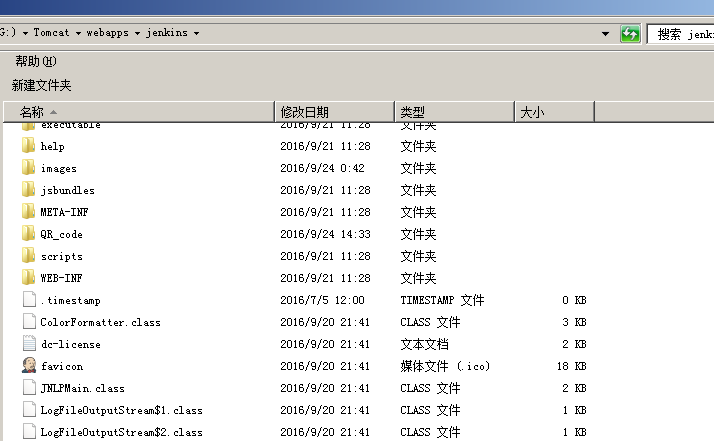714x441 pixels.
Task: Click the JNLPMain.class file icon
Action: point(29,388)
